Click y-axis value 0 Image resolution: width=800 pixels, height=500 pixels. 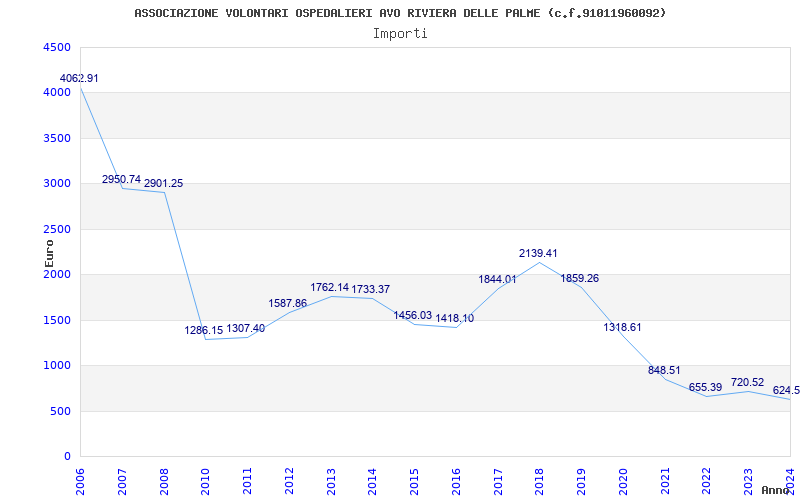click(67, 457)
